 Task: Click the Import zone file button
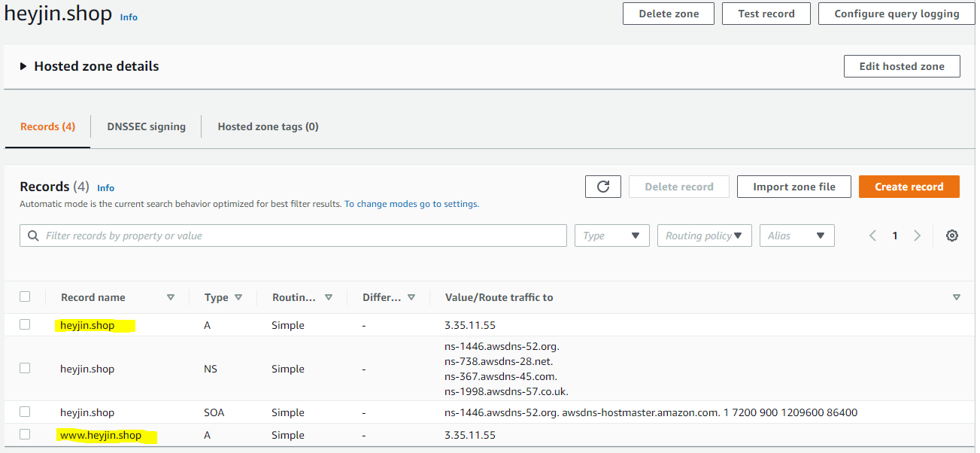793,187
